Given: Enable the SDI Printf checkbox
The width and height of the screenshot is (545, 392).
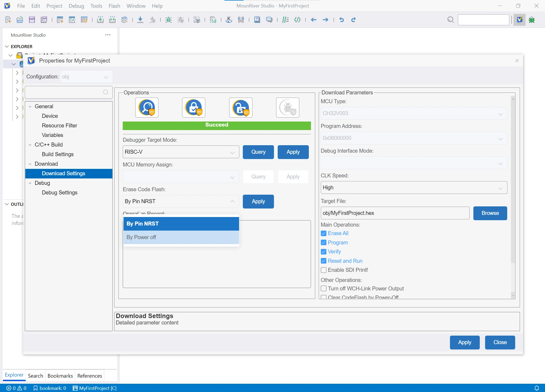Looking at the screenshot, I should [x=323, y=270].
